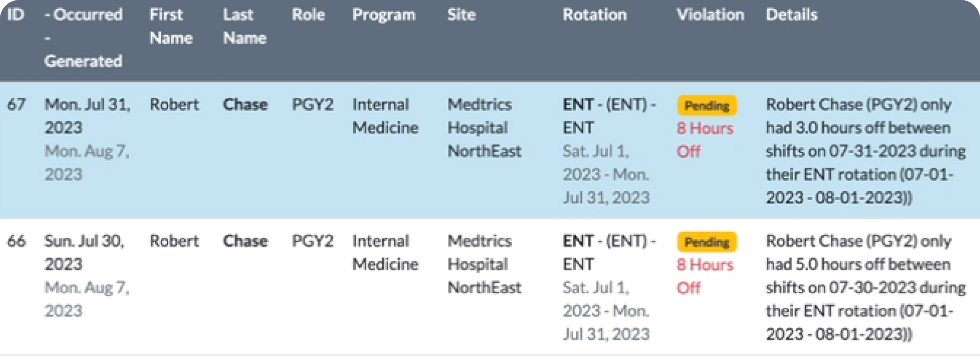Sort by the Last Name column header
The height and width of the screenshot is (360, 980).
[x=244, y=26]
